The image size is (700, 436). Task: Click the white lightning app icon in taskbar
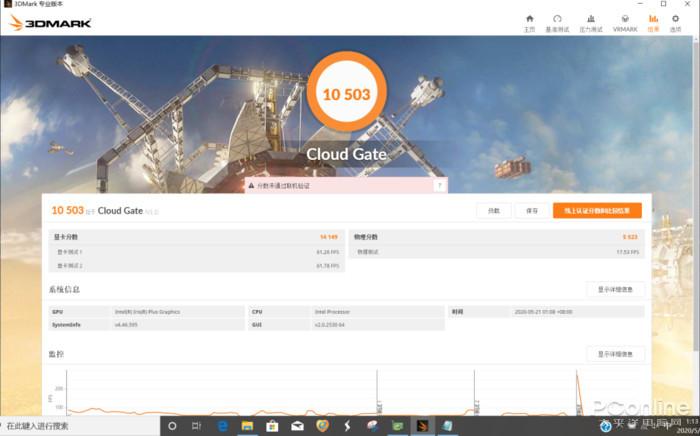coord(347,426)
